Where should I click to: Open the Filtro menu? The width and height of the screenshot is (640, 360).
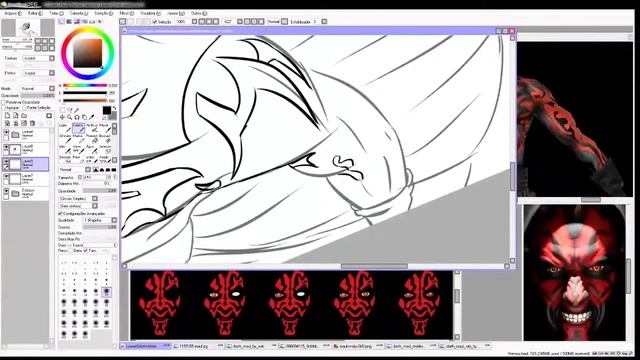[126, 13]
